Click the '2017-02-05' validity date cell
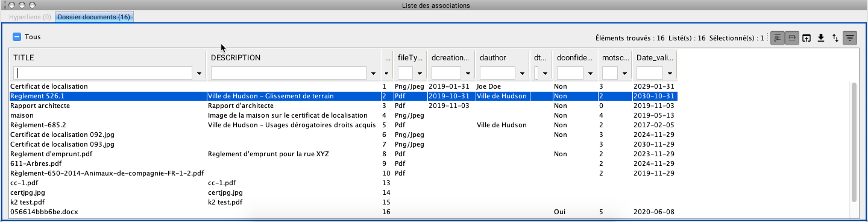Viewport: 868px width, 222px height. tap(654, 125)
